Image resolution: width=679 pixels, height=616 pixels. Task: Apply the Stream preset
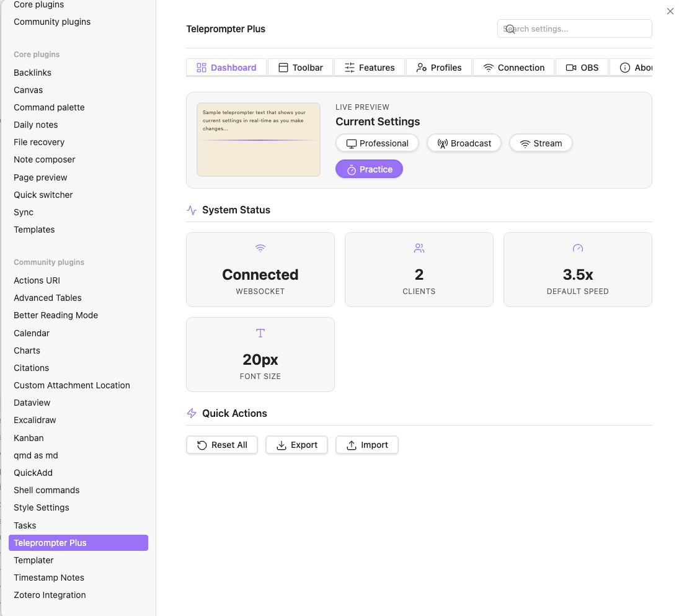[541, 143]
